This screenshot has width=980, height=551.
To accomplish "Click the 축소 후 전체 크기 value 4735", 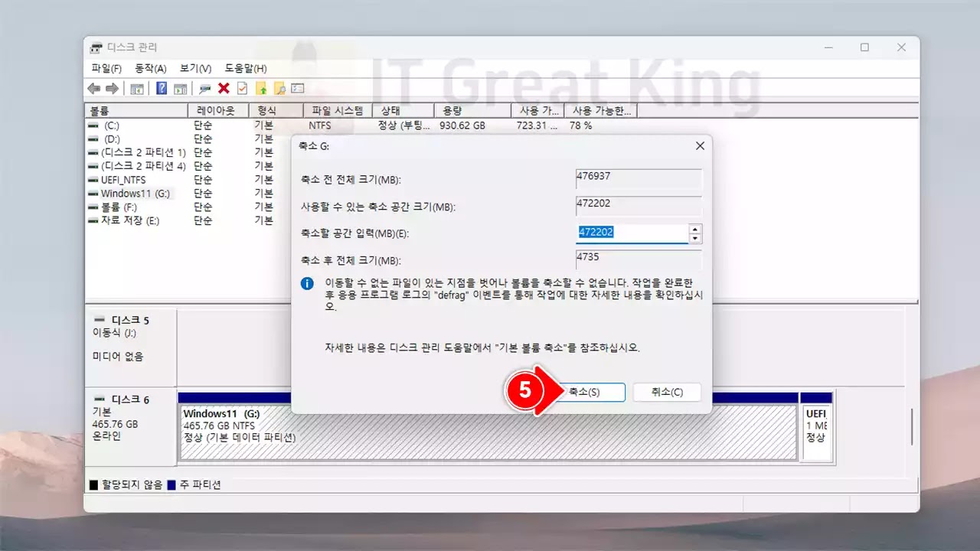I will [639, 260].
